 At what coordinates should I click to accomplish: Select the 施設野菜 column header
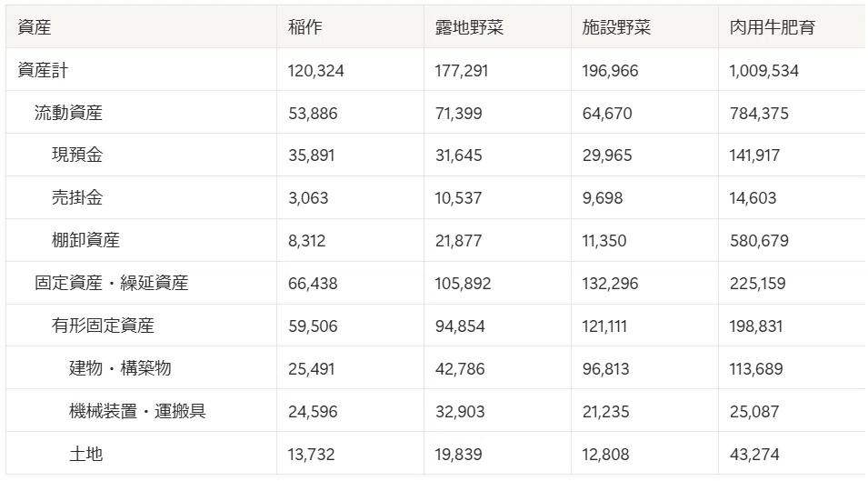(616, 27)
